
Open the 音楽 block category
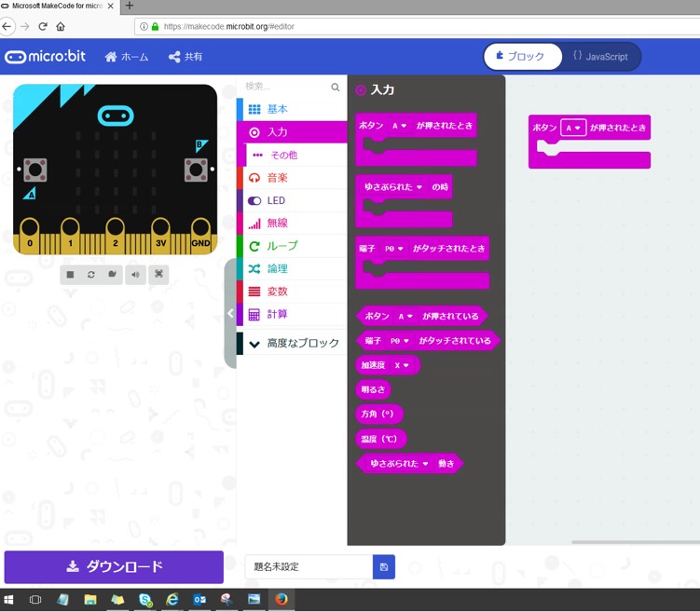292,178
